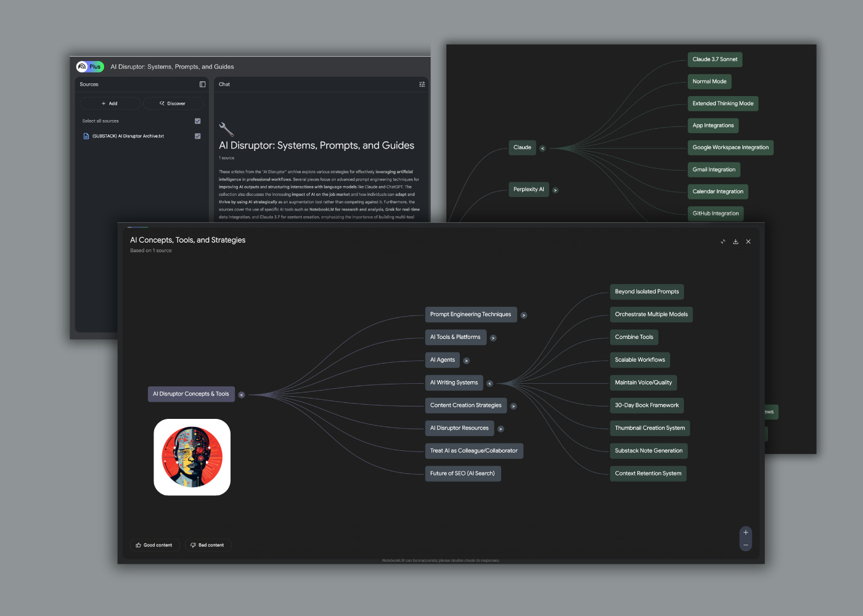Select Claude 3.7 Sonnet node
The image size is (863, 616).
tap(715, 60)
